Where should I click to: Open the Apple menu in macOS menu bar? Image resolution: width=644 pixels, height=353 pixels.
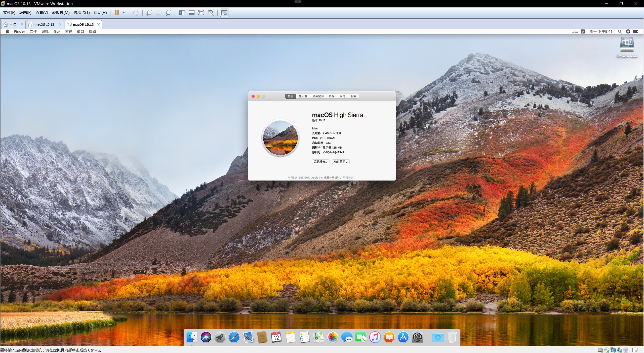click(x=8, y=31)
